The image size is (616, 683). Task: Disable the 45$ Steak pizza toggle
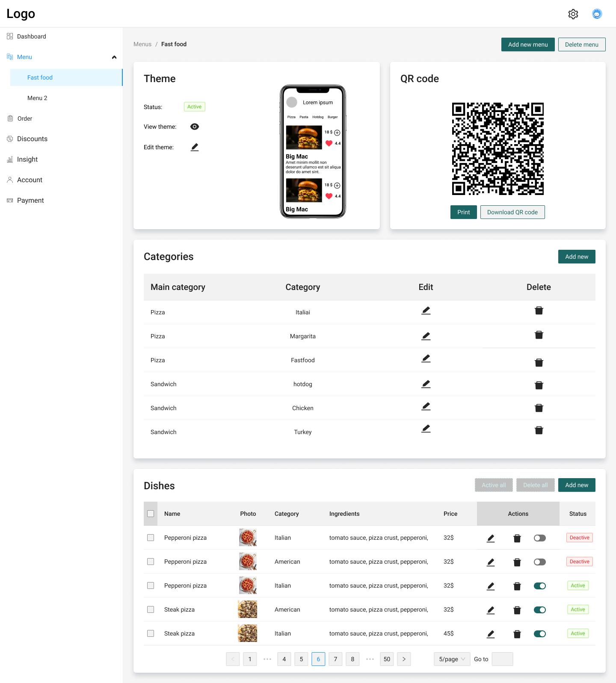(x=540, y=634)
